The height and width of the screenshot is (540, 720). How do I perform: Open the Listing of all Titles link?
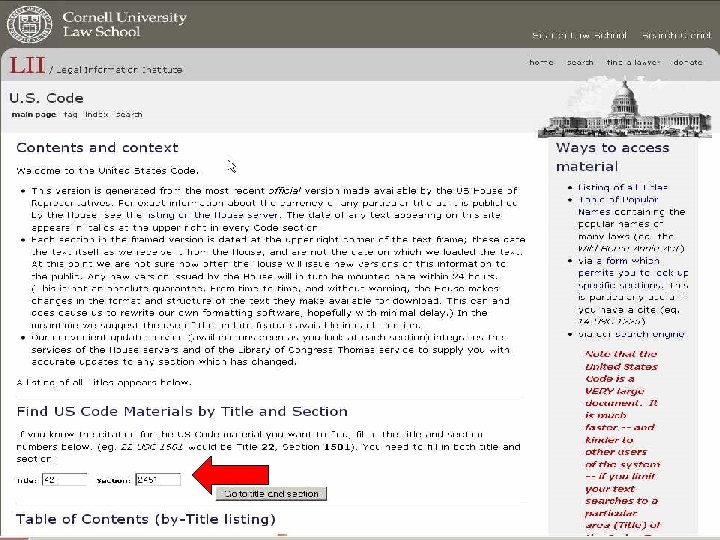pos(623,187)
